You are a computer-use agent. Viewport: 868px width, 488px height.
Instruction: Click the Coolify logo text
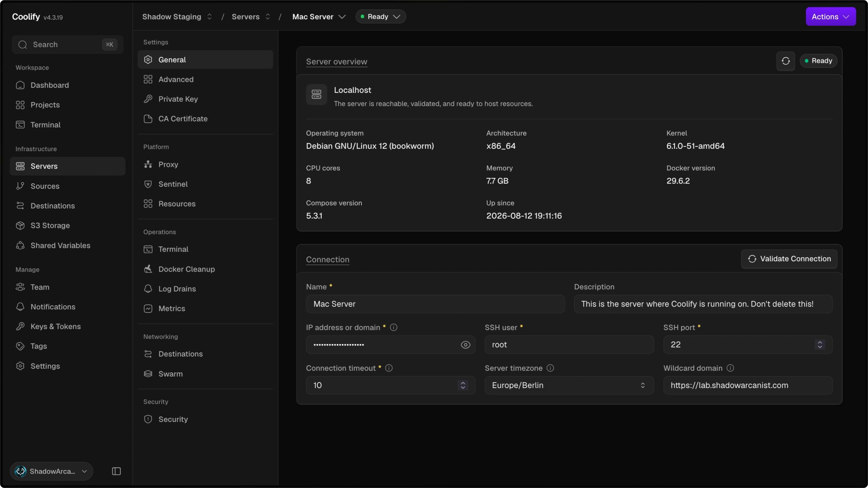pos(26,16)
